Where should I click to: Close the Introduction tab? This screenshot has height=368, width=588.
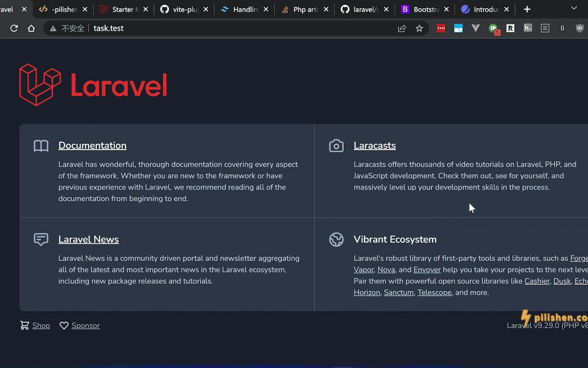coord(507,10)
